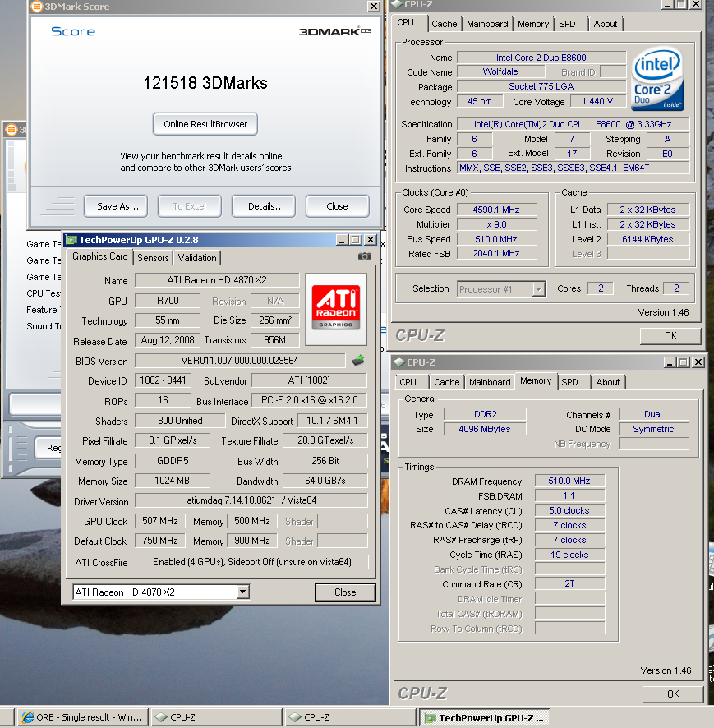Click the Memory Size 4096 MBytes value
The width and height of the screenshot is (714, 728).
tap(485, 429)
